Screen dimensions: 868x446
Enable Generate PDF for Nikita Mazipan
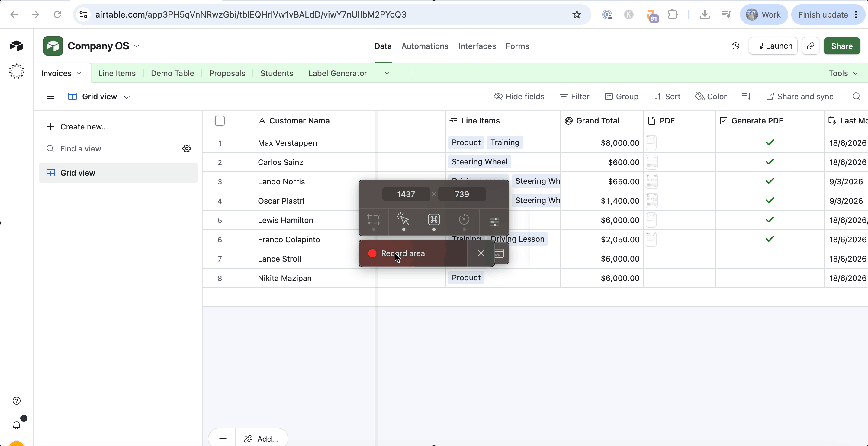click(770, 278)
